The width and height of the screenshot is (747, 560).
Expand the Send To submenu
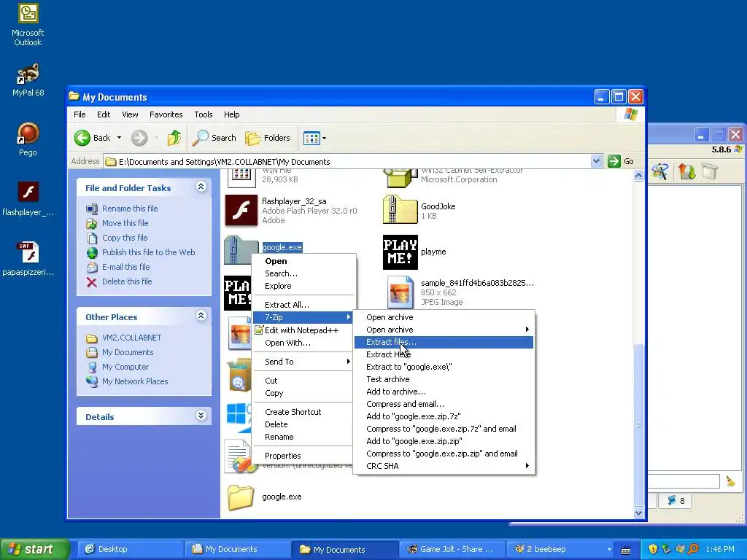coord(304,362)
